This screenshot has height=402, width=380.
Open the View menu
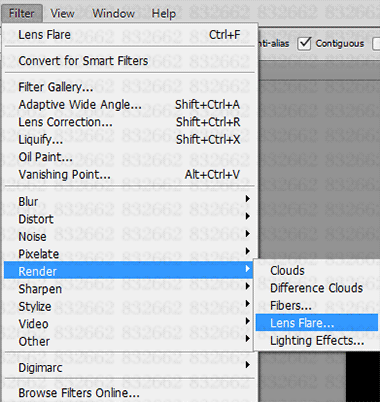(62, 13)
